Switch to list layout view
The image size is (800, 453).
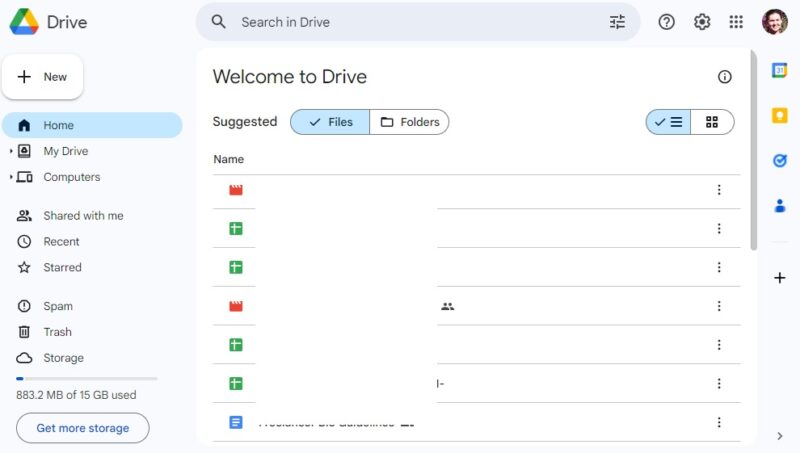[668, 122]
